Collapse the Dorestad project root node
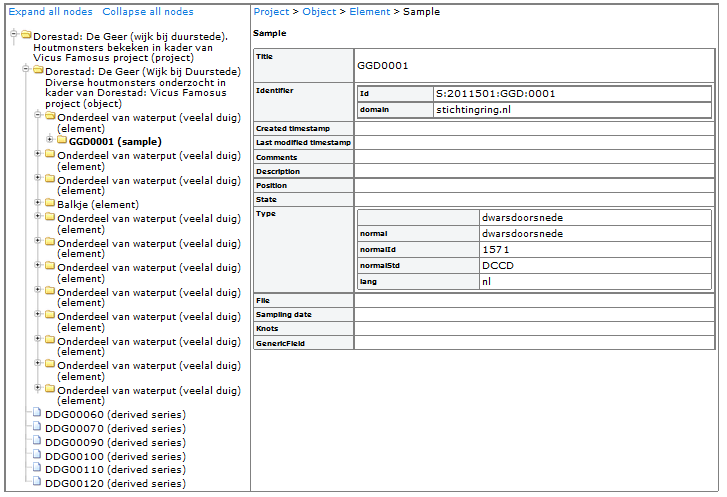The height and width of the screenshot is (497, 727). (14, 33)
